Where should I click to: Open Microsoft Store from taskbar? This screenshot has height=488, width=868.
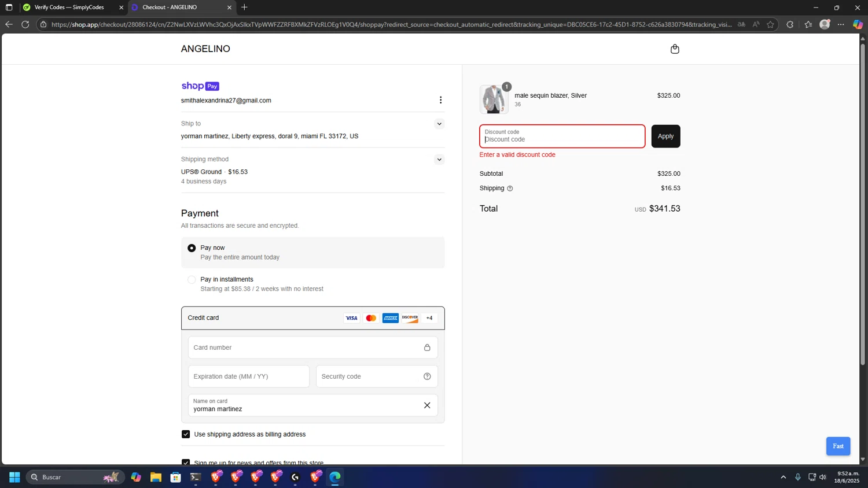point(176,477)
